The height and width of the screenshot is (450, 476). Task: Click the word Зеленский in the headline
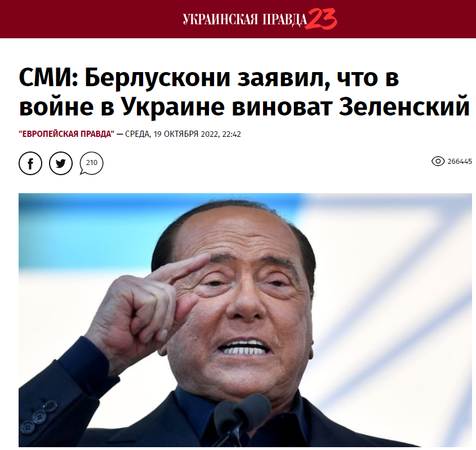tap(404, 106)
